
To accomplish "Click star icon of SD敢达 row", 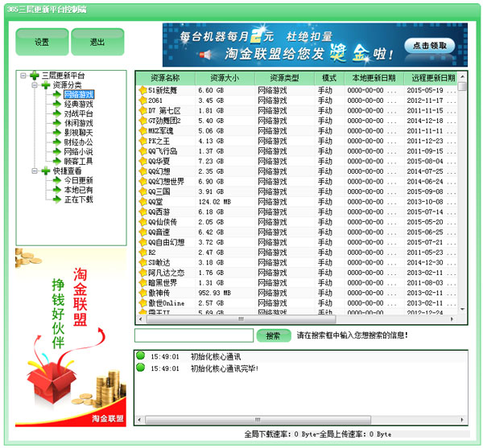I will coord(143,262).
